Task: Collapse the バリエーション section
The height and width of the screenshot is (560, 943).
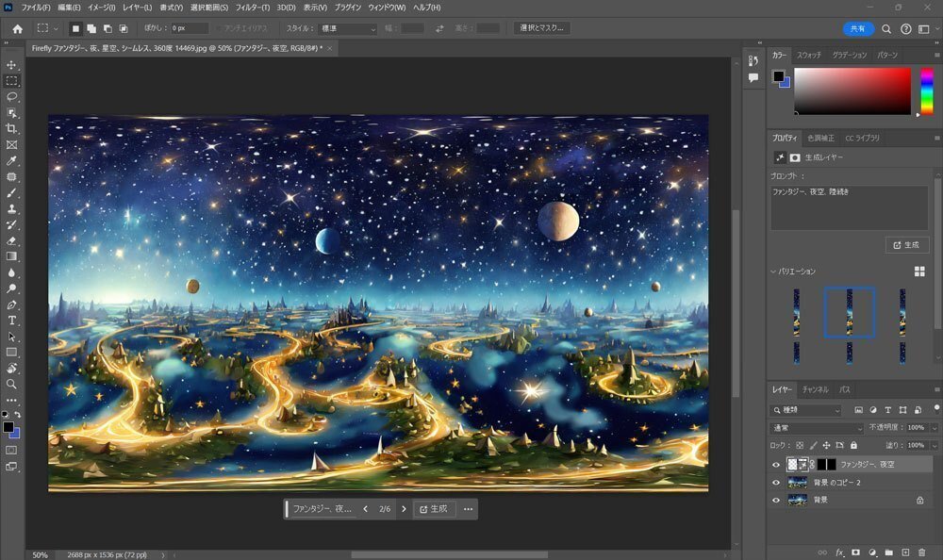Action: 773,272
